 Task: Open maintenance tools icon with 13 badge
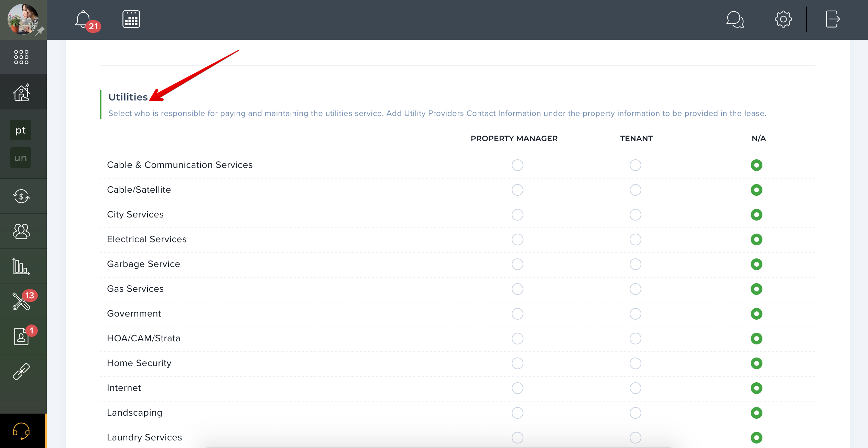tap(21, 301)
